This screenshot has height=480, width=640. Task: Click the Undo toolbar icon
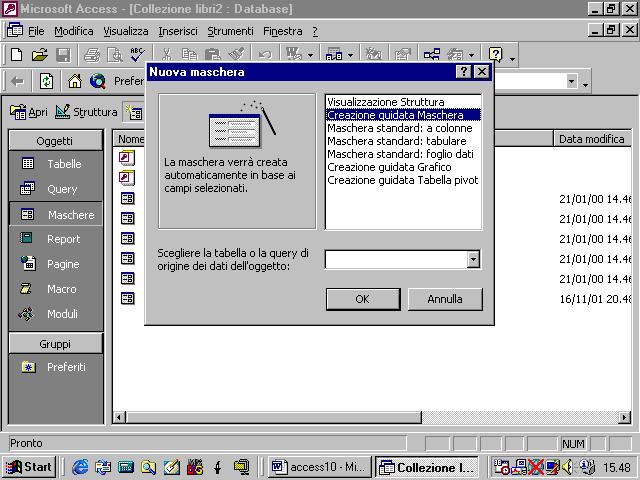(264, 54)
